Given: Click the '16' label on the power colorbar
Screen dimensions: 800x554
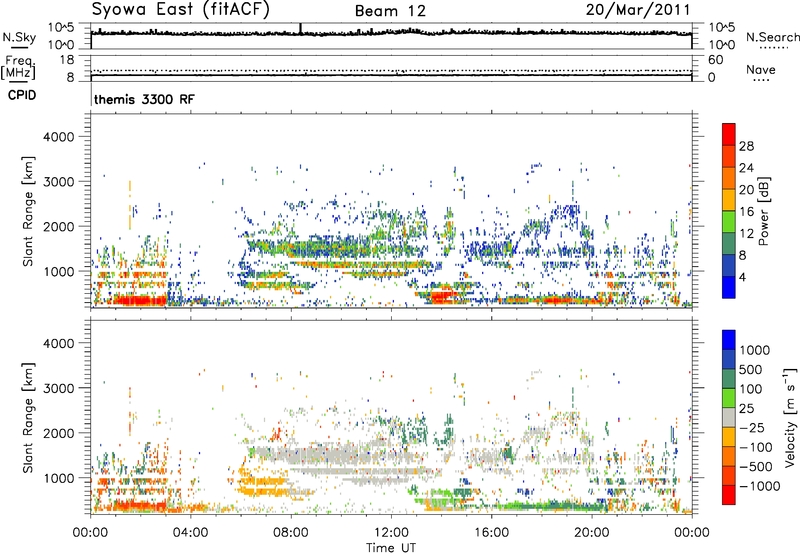Looking at the screenshot, I should 746,212.
